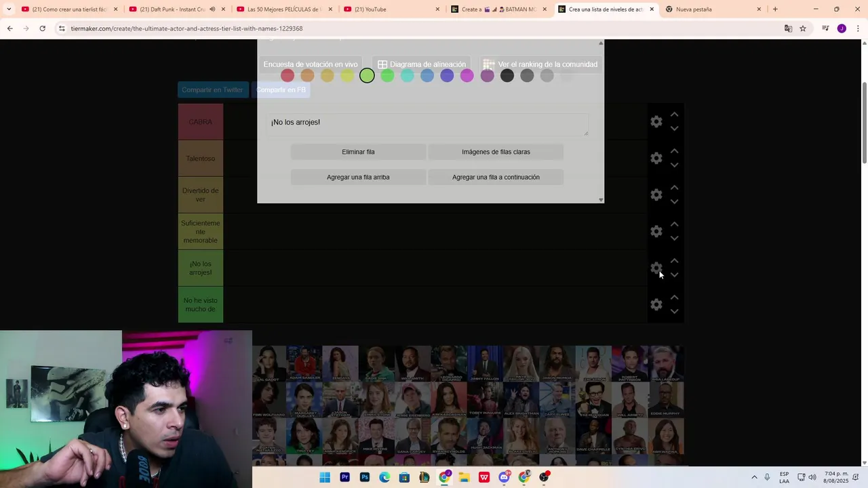Screen dimensions: 868x488
Task: Open Google Translate icon in address bar
Action: [x=788, y=28]
